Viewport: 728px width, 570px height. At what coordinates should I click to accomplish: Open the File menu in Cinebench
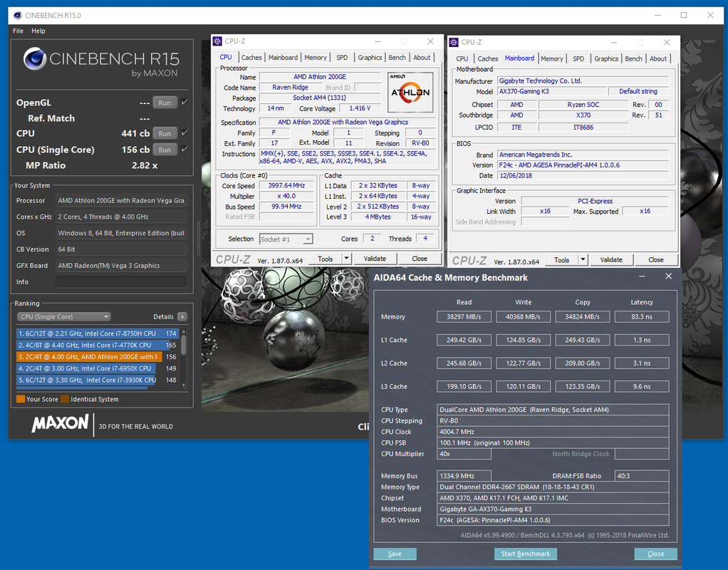tap(18, 31)
